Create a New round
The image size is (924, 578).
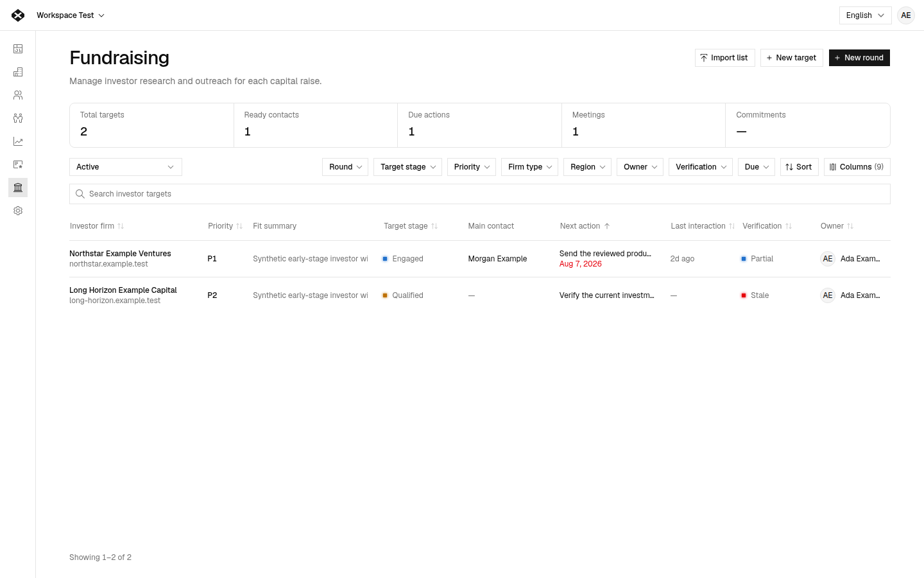[x=859, y=58]
